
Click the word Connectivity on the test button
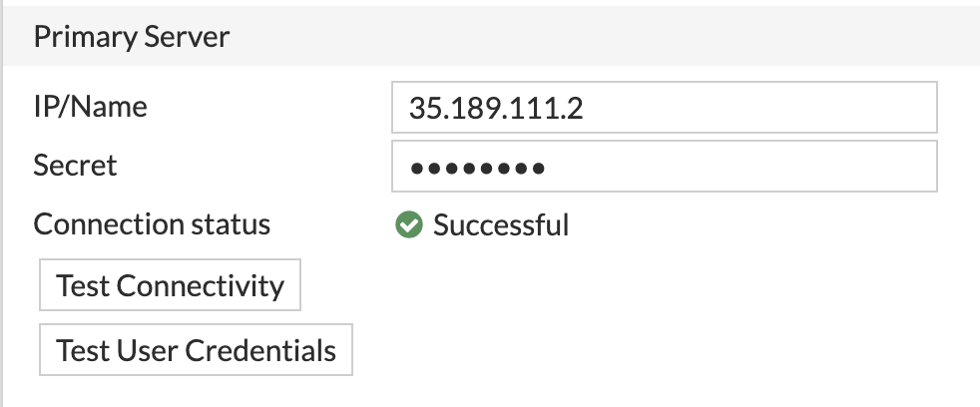(x=201, y=285)
